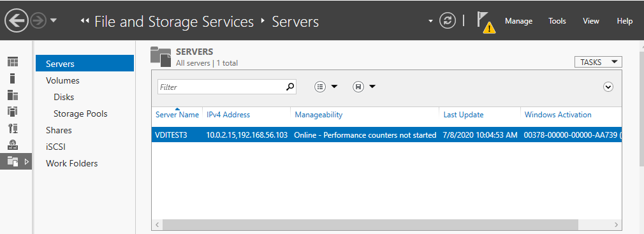
Task: Click the fourth sidebar role icon
Action: coord(13,111)
